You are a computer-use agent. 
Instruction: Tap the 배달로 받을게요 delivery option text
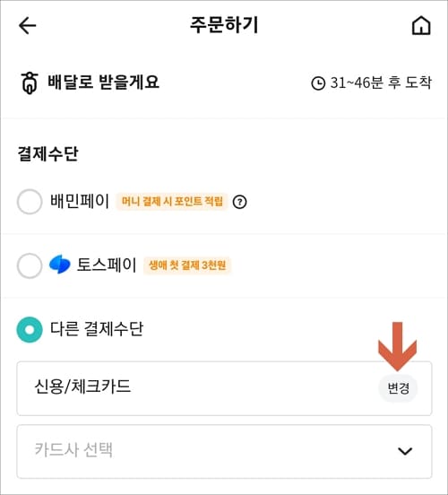point(103,82)
